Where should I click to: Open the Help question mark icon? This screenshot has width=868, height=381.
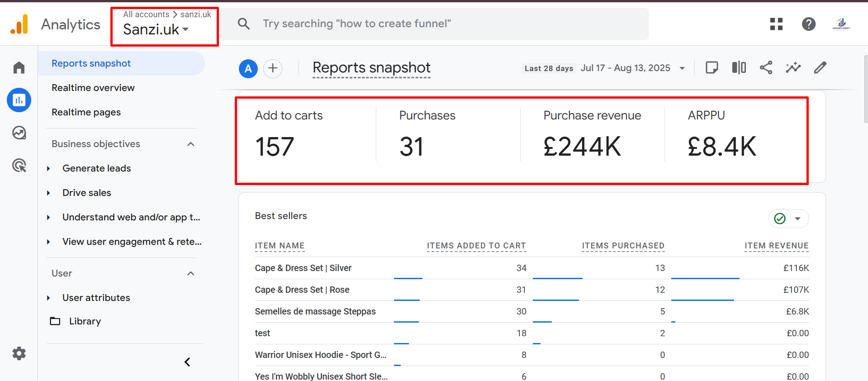808,24
